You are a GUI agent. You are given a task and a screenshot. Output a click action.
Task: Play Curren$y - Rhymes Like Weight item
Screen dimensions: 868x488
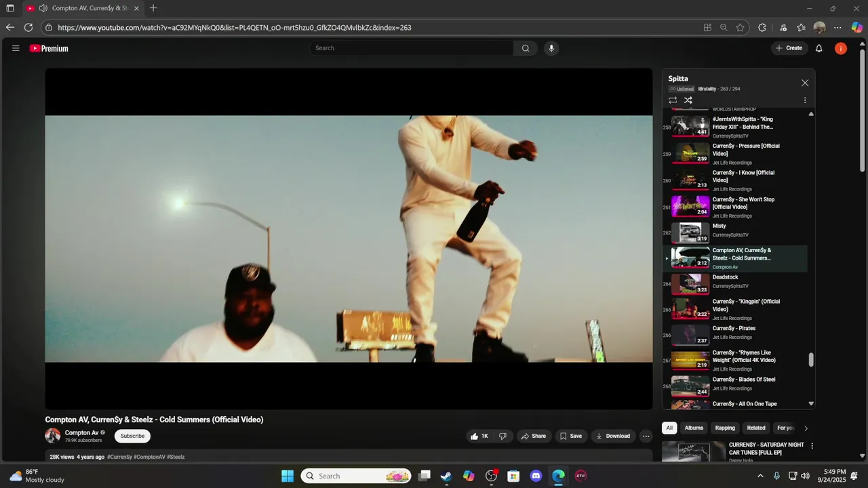pyautogui.click(x=735, y=361)
